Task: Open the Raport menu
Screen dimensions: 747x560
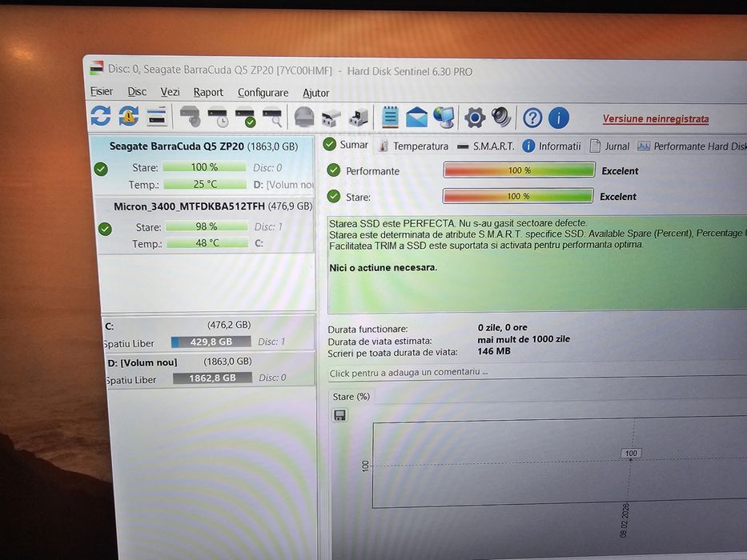Action: tap(208, 92)
